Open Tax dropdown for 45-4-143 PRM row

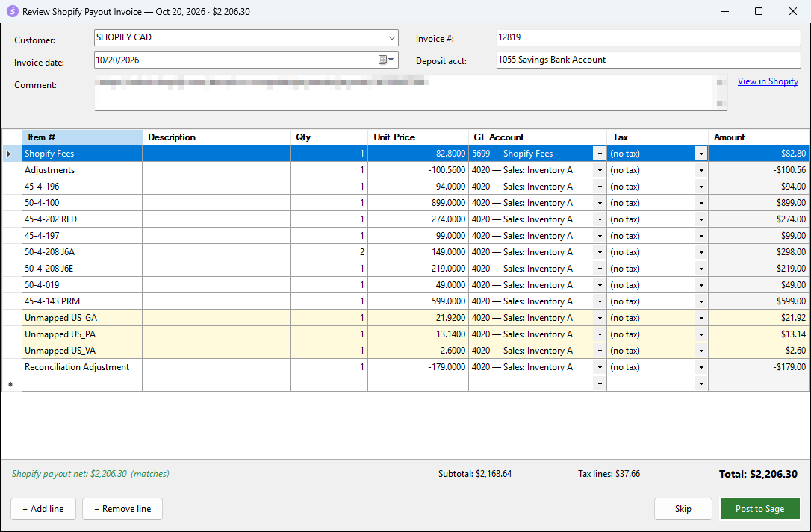pyautogui.click(x=700, y=301)
